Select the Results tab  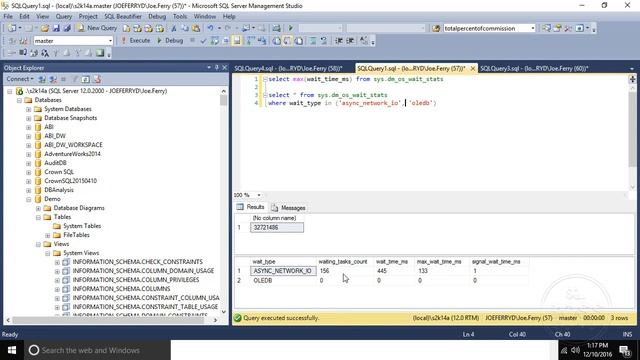(x=251, y=207)
